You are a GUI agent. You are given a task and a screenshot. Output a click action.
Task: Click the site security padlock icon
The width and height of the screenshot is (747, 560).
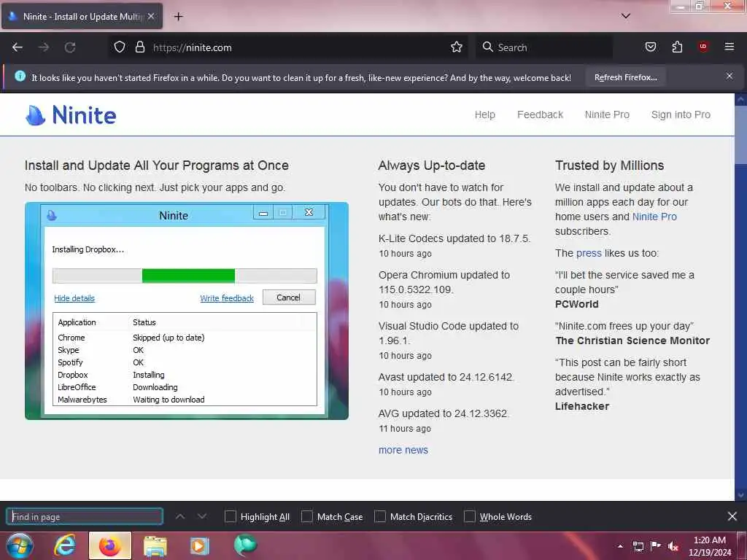(139, 47)
